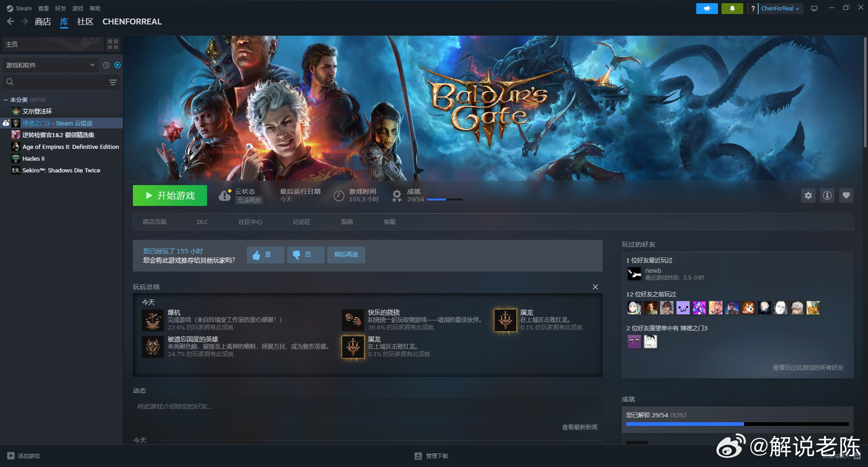This screenshot has height=467, width=868.
Task: Show game info icon
Action: pos(827,195)
